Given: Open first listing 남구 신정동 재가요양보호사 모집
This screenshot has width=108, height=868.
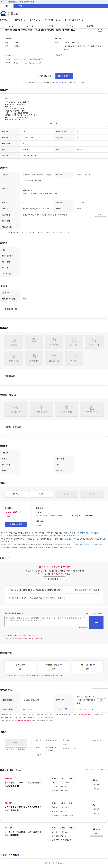Looking at the screenshot, I should 23,784.
